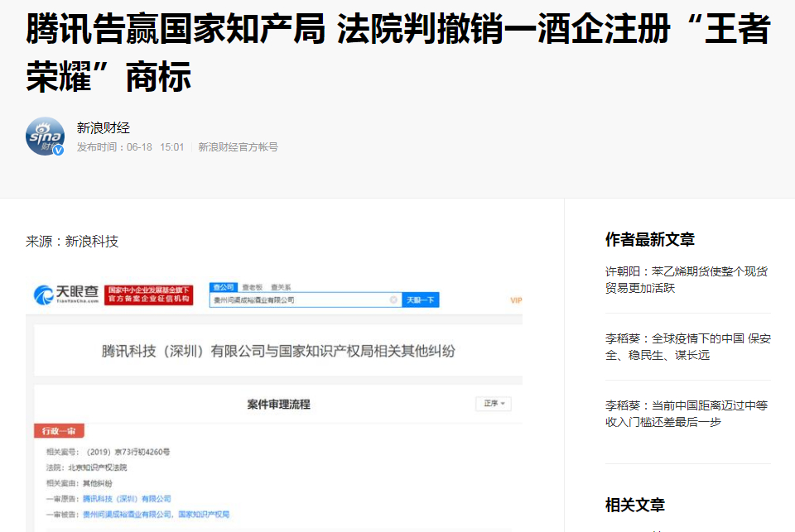The image size is (795, 532).
Task: Click the Sina Finance avatar logo
Action: coord(45,137)
